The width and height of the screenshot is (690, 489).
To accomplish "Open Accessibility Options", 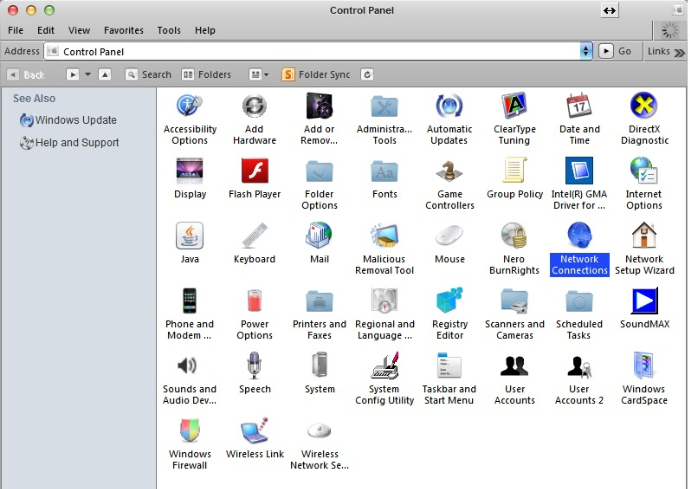I will pos(190,119).
